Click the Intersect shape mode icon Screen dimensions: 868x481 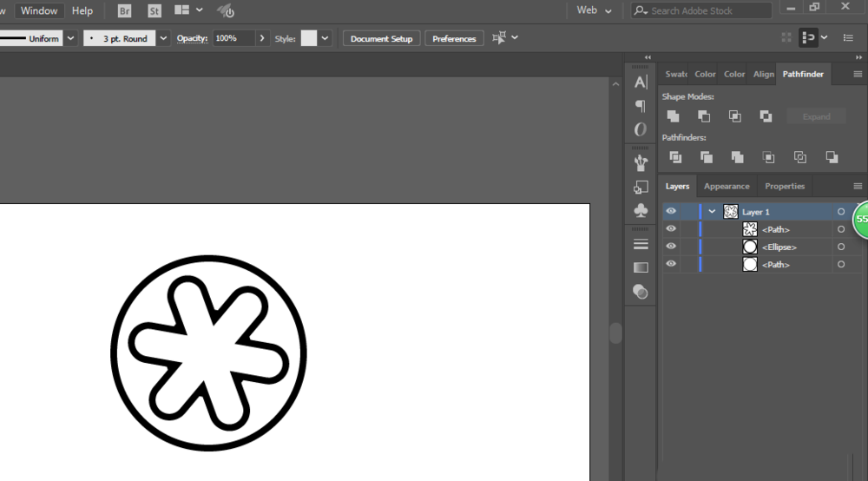tap(735, 116)
